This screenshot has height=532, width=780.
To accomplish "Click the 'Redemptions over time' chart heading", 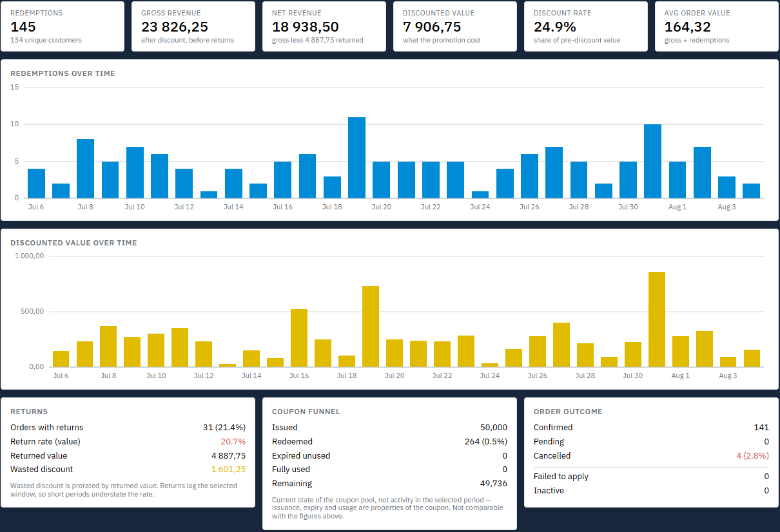I will coord(63,73).
